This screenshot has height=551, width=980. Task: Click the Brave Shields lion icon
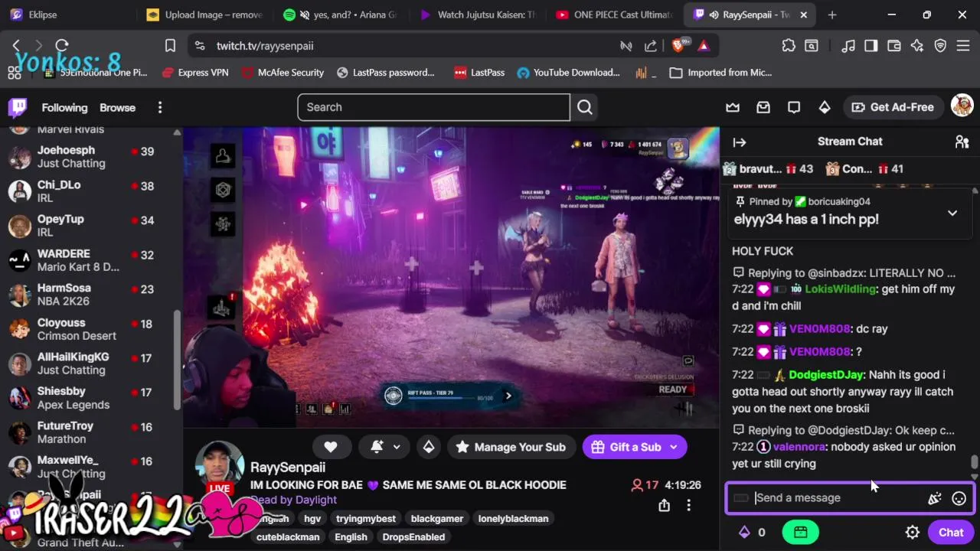coord(678,46)
